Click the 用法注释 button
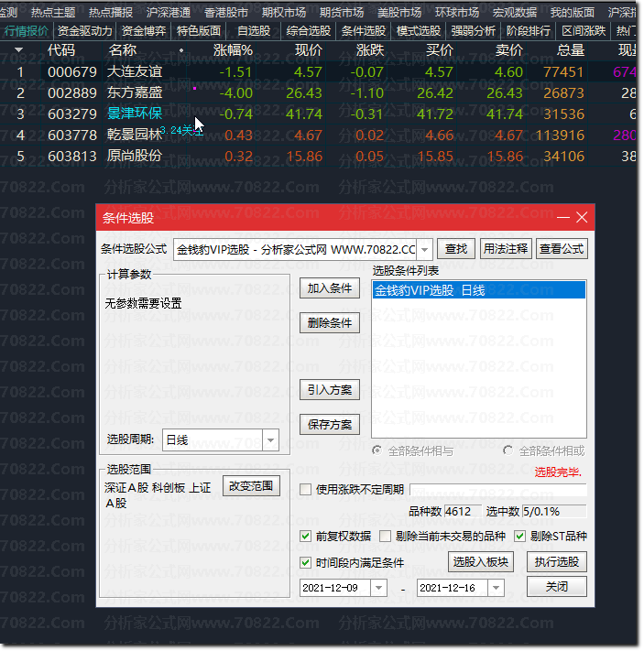Viewport: 644px width, 651px height. click(x=506, y=249)
